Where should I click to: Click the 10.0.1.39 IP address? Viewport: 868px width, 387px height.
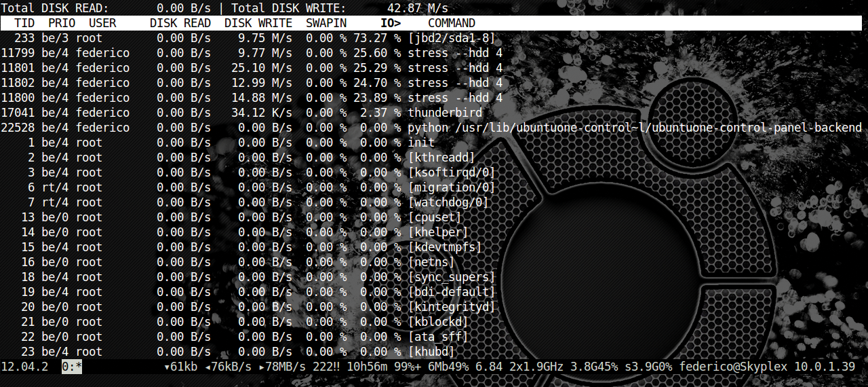click(x=825, y=367)
